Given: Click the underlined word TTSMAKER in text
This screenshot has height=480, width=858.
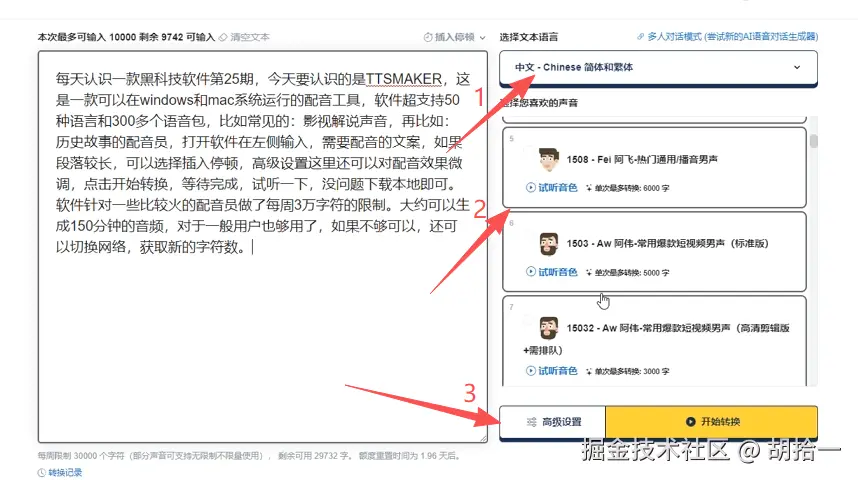Looking at the screenshot, I should [x=404, y=79].
